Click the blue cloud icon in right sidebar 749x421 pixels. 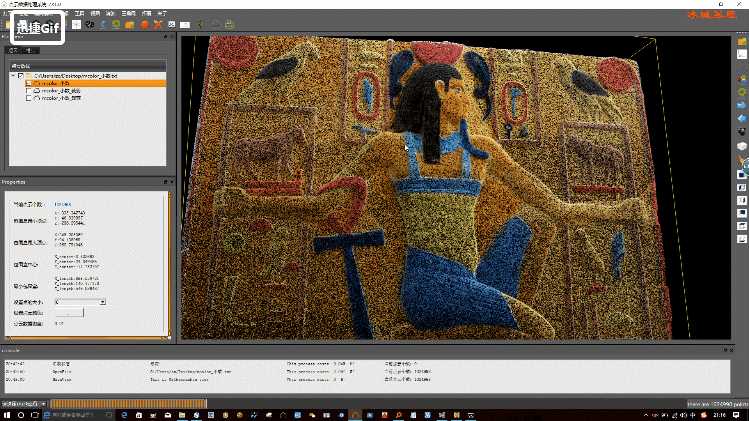pyautogui.click(x=742, y=105)
